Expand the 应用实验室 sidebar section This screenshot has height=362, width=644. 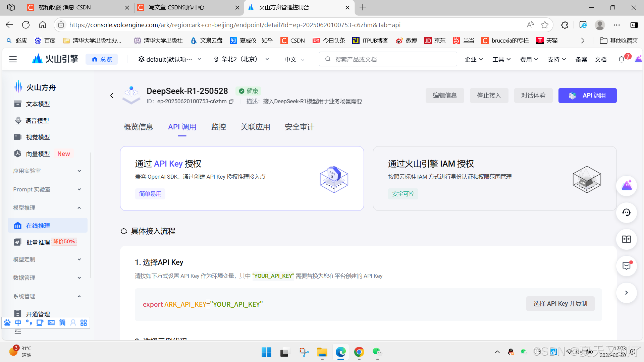tap(47, 171)
